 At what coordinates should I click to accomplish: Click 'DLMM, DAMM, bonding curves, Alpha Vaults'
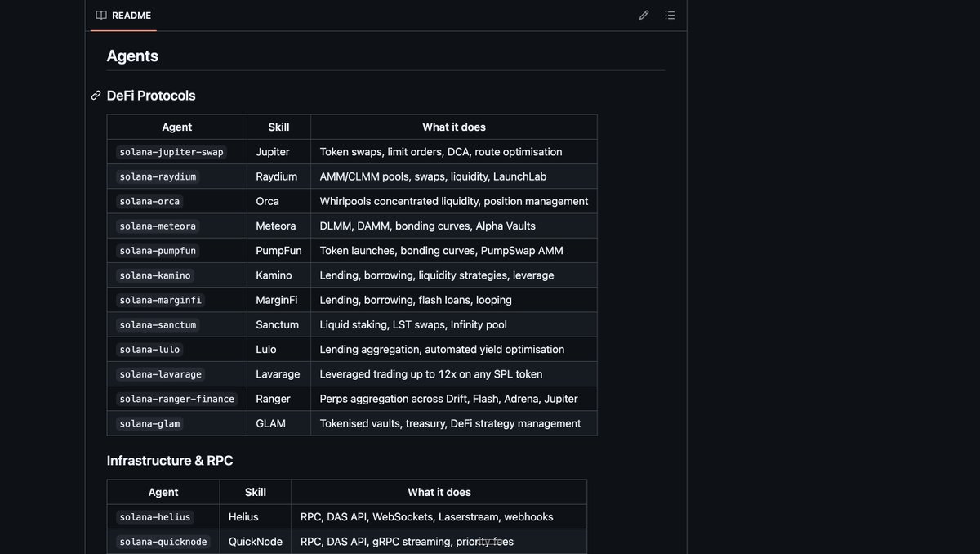(428, 226)
